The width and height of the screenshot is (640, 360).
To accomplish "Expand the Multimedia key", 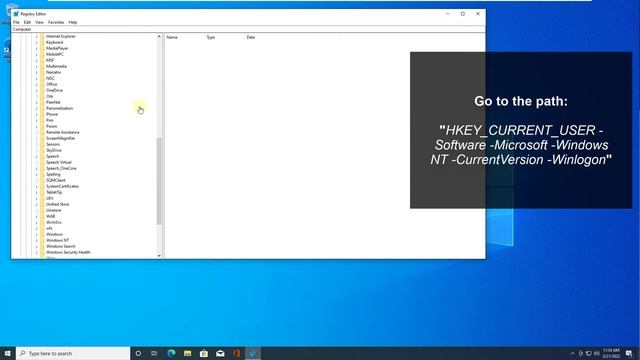I will (x=36, y=66).
